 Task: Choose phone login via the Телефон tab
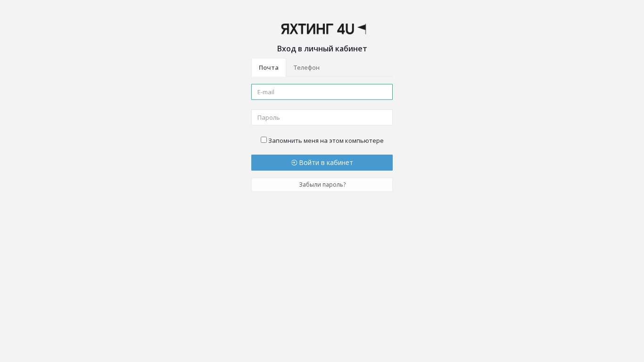pyautogui.click(x=306, y=67)
